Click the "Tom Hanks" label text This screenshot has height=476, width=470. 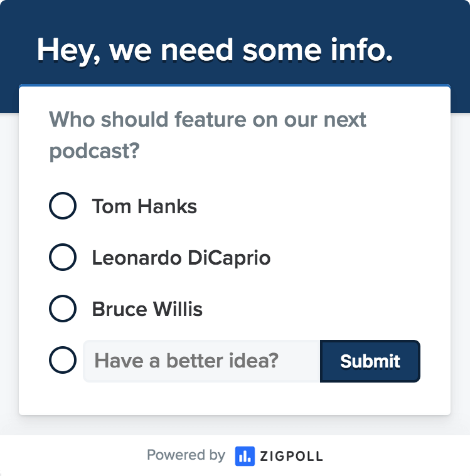point(144,206)
